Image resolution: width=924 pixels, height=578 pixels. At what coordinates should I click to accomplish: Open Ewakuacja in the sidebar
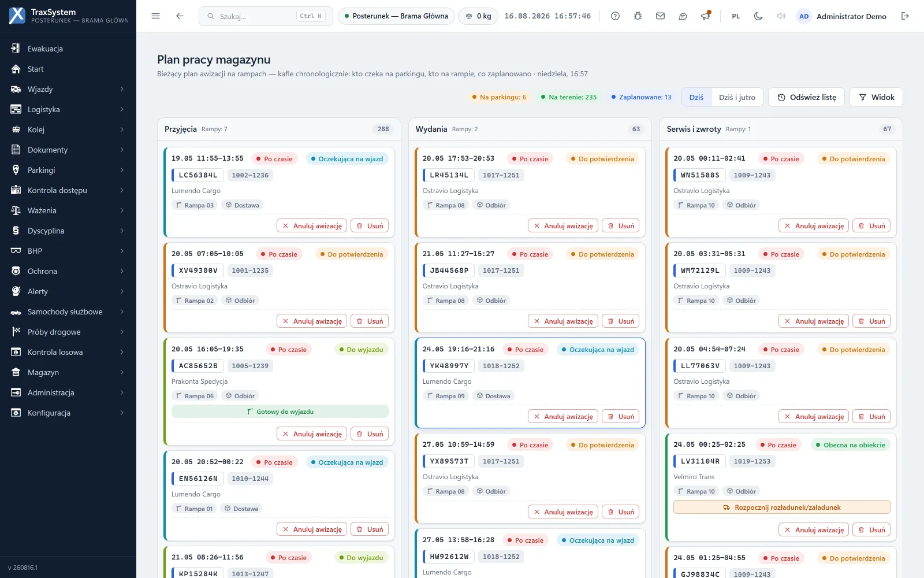(68, 49)
